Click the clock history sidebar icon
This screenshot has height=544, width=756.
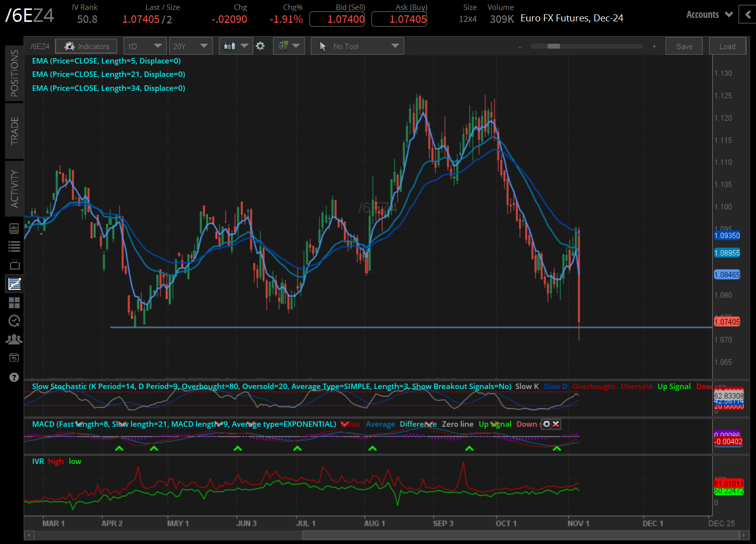(14, 321)
